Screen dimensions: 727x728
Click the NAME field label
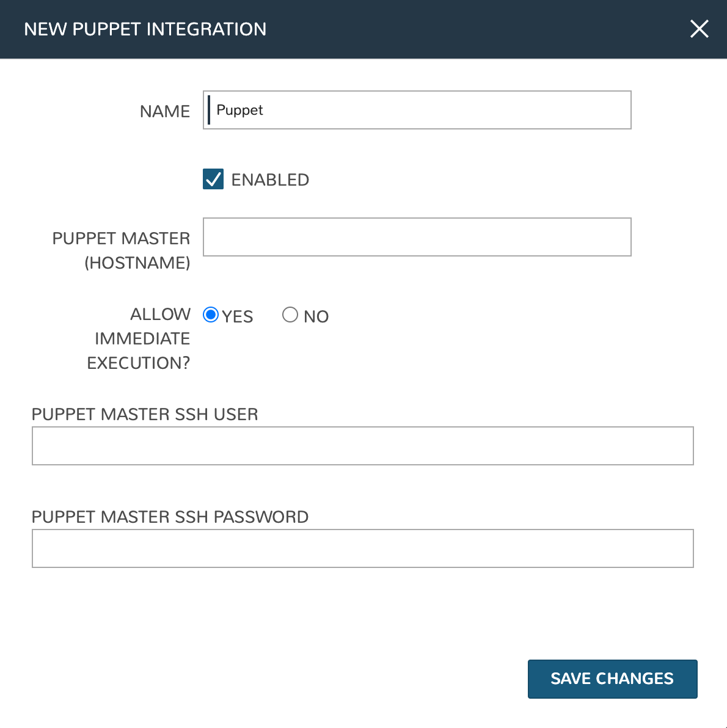pyautogui.click(x=165, y=111)
